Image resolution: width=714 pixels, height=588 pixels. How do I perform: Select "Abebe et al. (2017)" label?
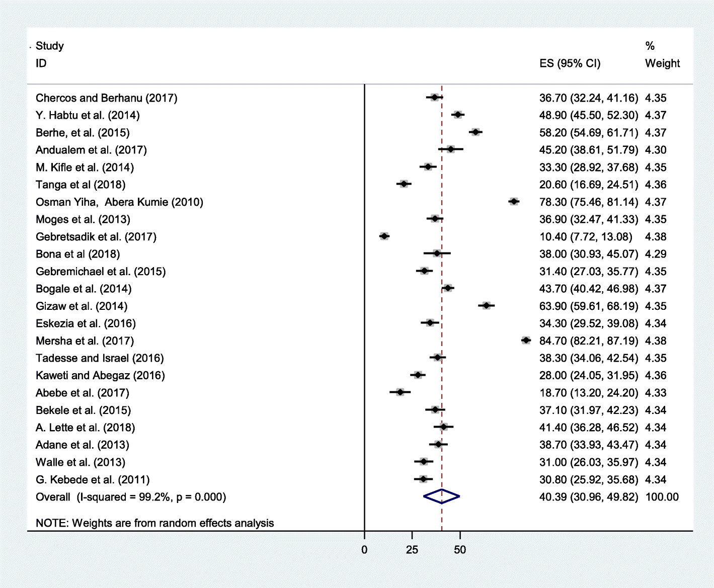(x=83, y=393)
